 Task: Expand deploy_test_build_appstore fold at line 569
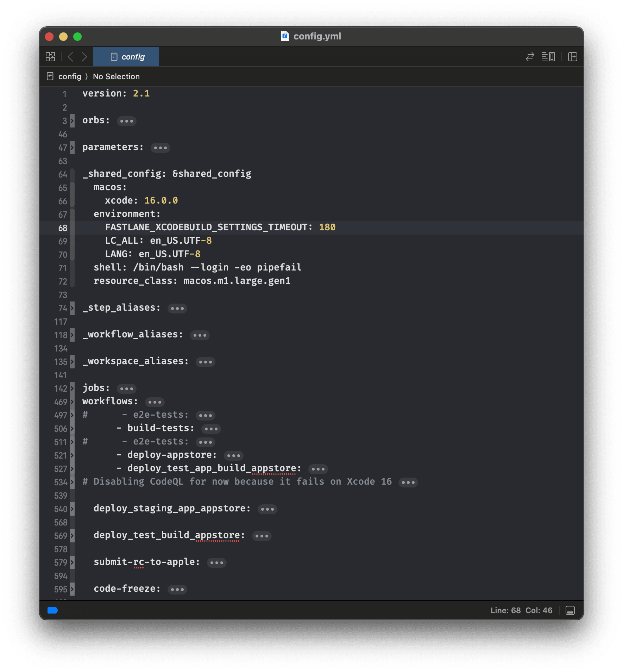point(72,536)
